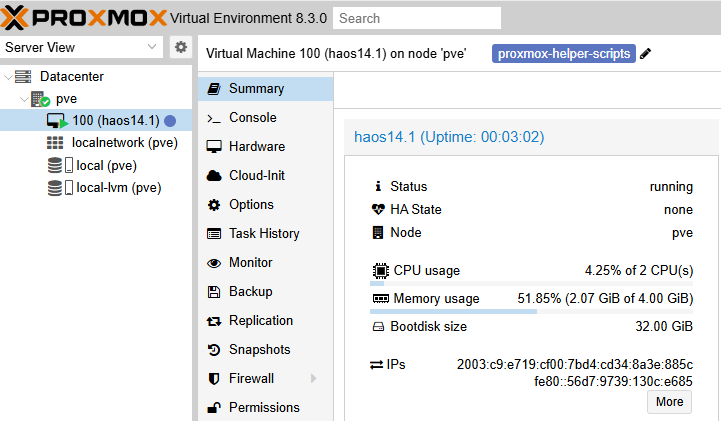This screenshot has width=721, height=421.
Task: Click local (pve) storage icon
Action: (60, 165)
